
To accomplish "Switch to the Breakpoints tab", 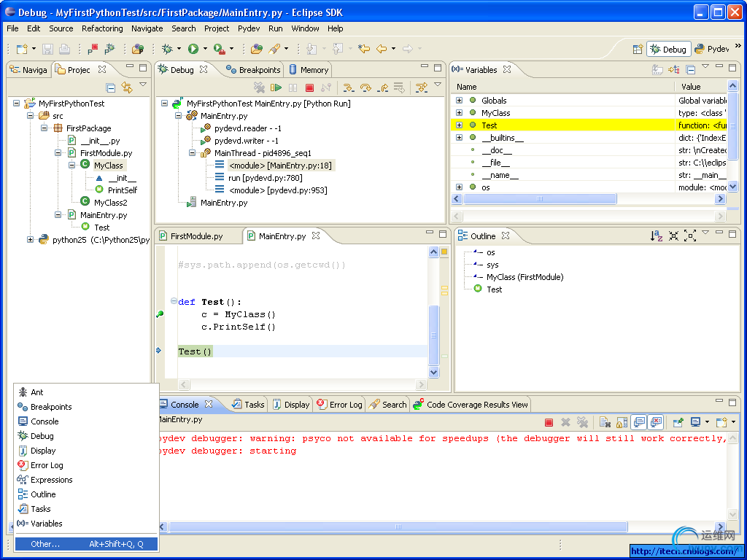I will (253, 70).
